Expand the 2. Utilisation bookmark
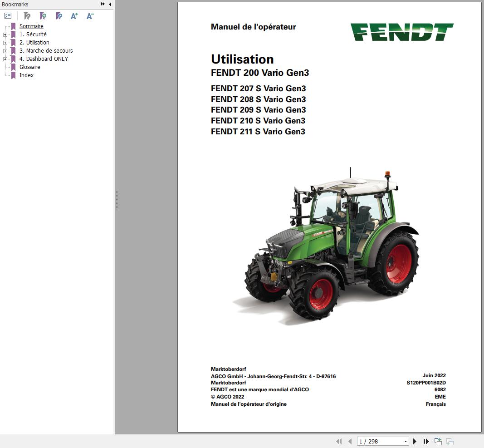The width and height of the screenshot is (484, 448). point(5,43)
